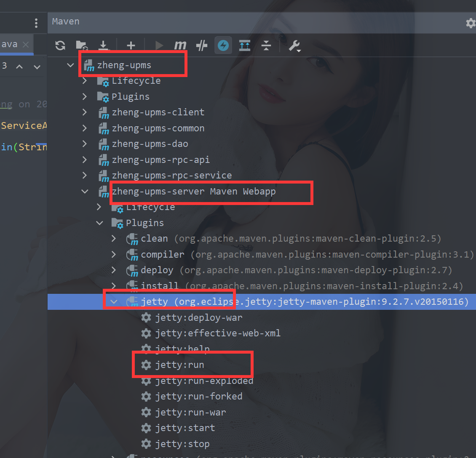Screen dimensions: 476x458
Task: Click the Collapse All icon in Maven toolbar
Action: [x=266, y=45]
